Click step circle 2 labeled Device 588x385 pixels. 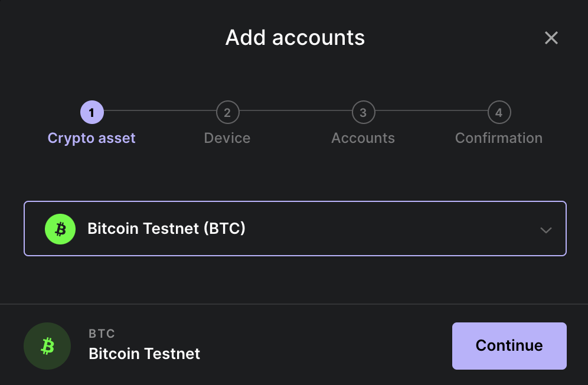(227, 112)
